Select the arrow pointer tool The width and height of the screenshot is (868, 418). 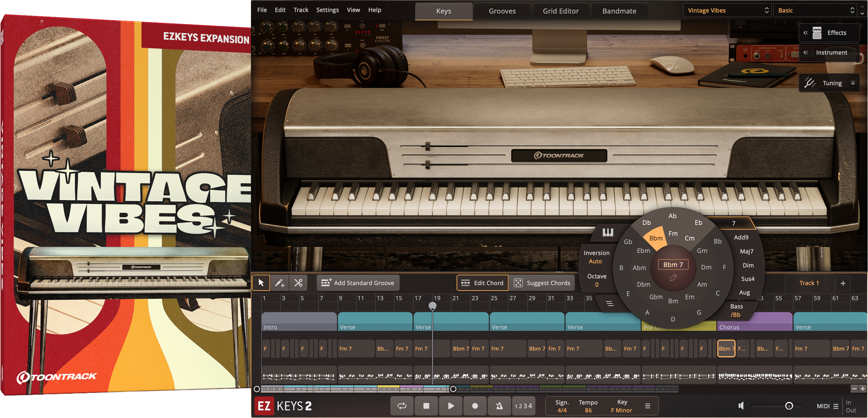[261, 283]
